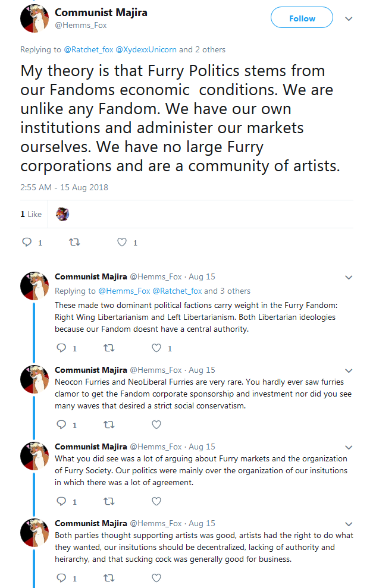Retweet the main Furry Politics tweet

(x=74, y=242)
